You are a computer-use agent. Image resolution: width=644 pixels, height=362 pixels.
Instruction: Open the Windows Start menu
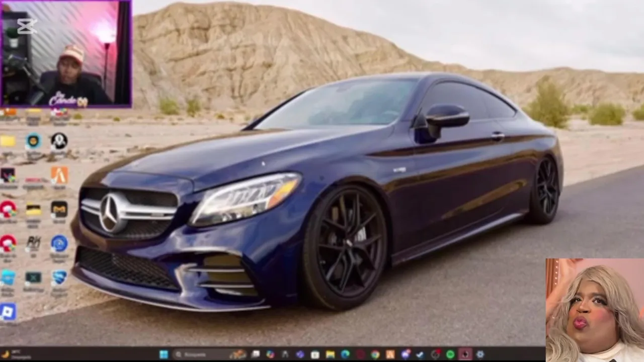pos(164,354)
